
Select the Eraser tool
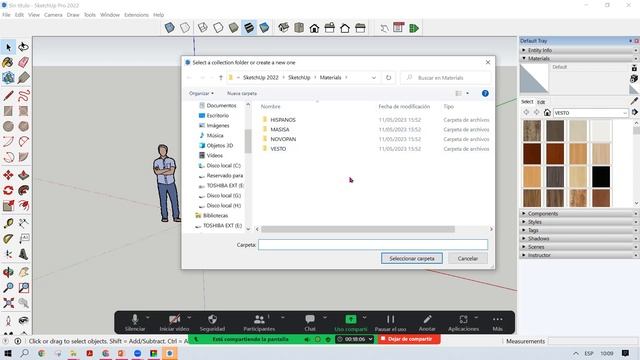click(x=23, y=62)
